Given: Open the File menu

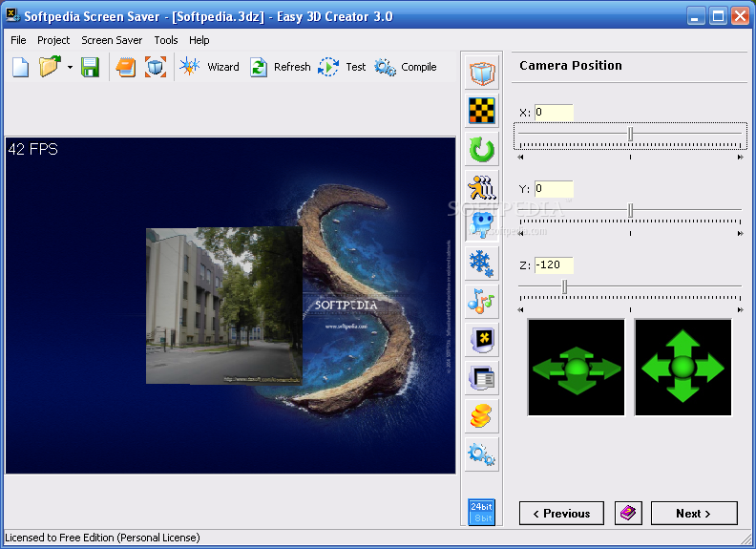Looking at the screenshot, I should (x=18, y=40).
